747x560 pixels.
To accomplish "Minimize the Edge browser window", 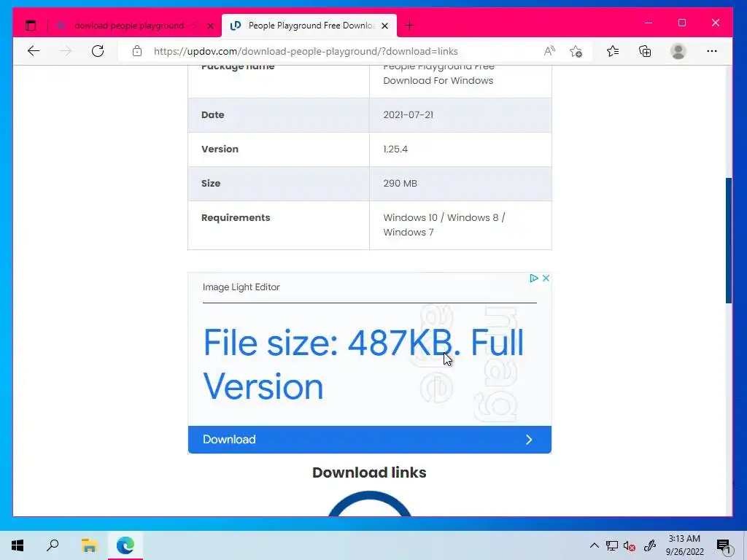I will point(649,23).
